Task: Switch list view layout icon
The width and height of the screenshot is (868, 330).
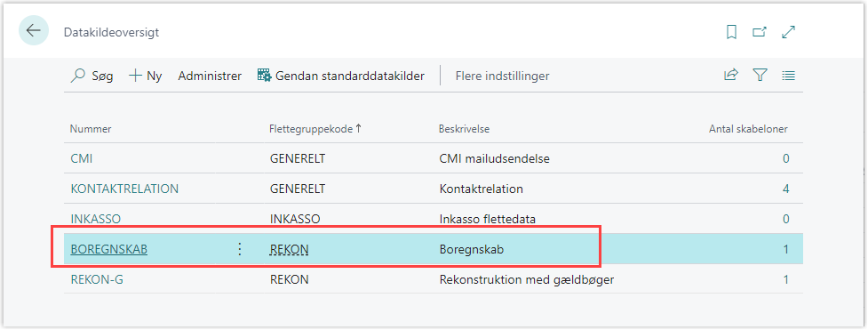Action: point(788,76)
